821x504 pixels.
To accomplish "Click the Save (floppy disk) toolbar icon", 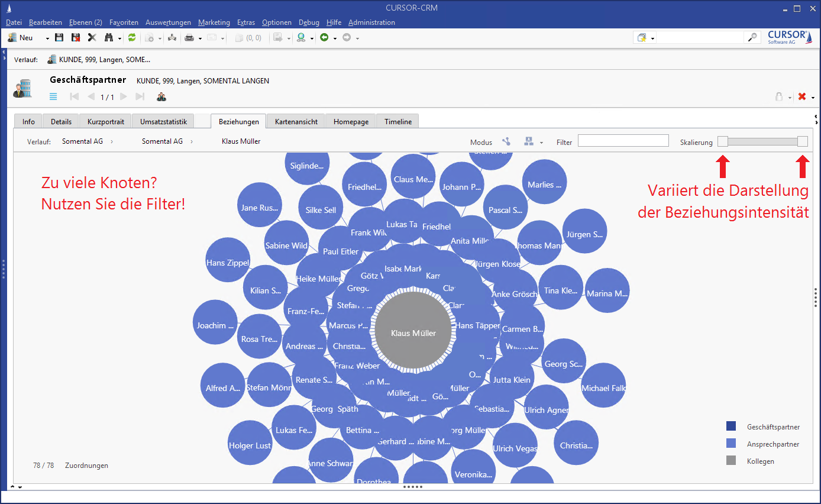I will pos(59,37).
